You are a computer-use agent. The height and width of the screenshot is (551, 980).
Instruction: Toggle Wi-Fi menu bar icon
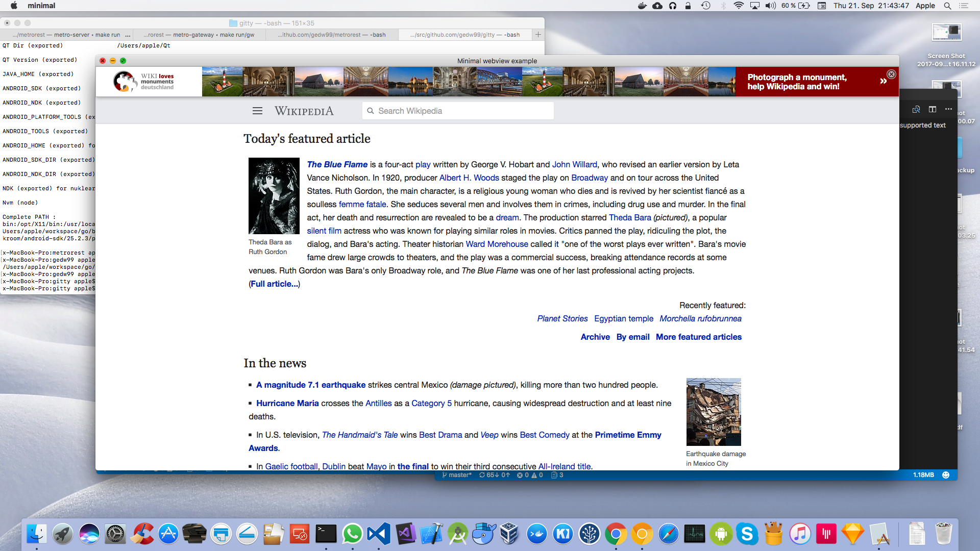coord(738,6)
